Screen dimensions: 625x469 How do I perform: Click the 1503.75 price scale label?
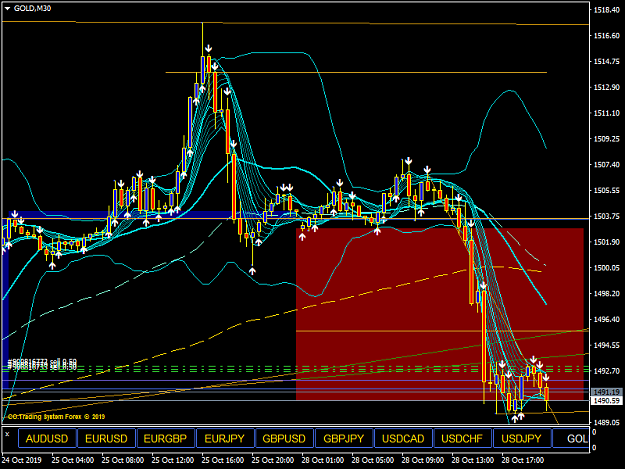(x=606, y=216)
